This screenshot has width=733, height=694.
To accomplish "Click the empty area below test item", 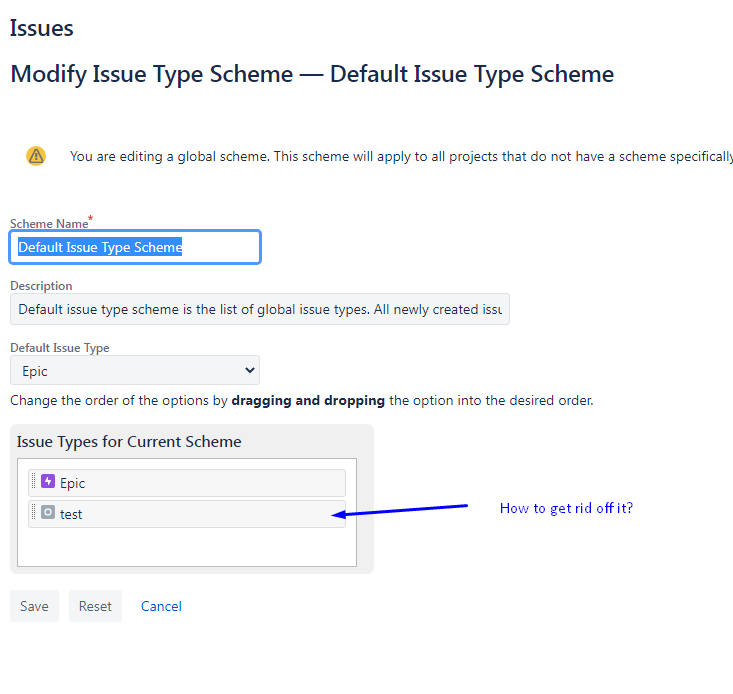I will [x=187, y=547].
